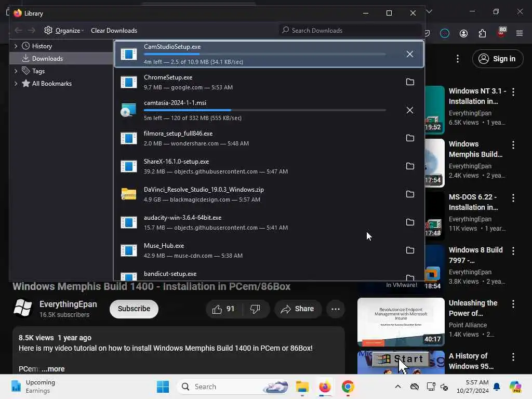Select History in the Library sidebar

tap(42, 46)
